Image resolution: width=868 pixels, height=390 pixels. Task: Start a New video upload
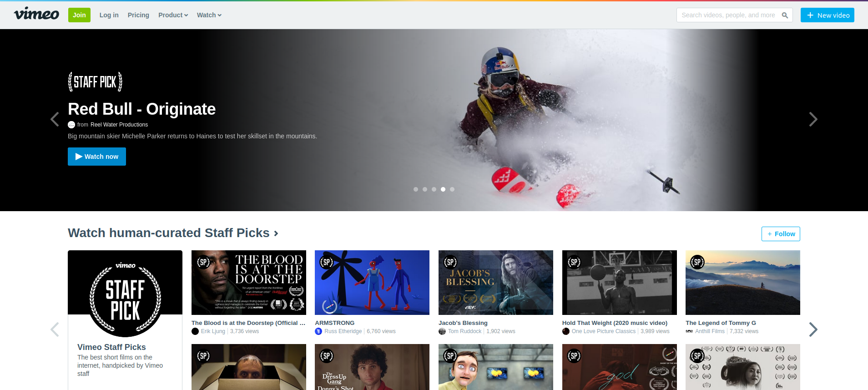827,15
